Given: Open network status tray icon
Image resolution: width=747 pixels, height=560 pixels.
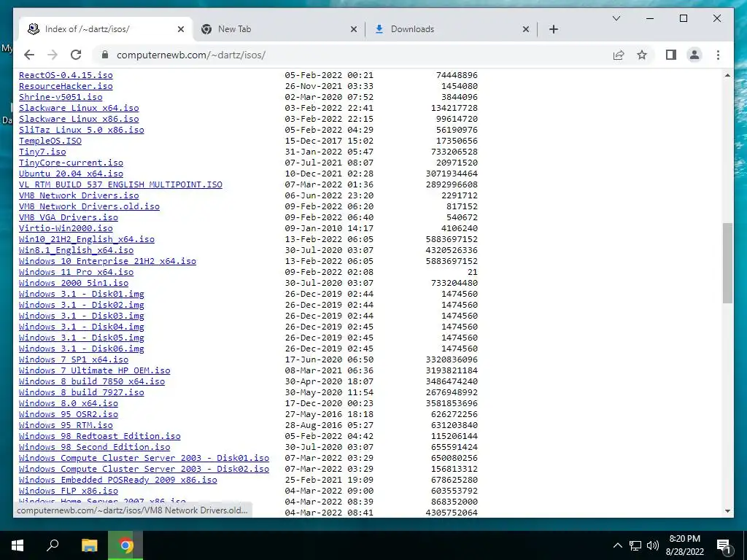Looking at the screenshot, I should [635, 545].
